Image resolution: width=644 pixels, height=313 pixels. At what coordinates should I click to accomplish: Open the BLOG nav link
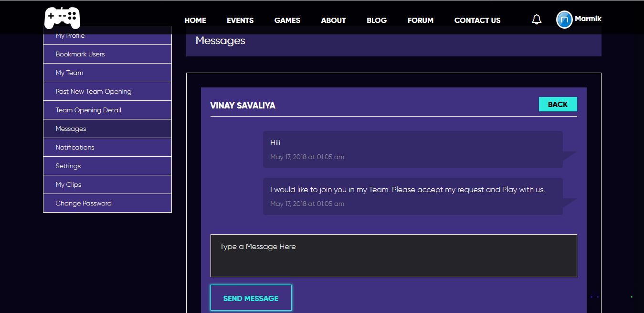tap(377, 20)
